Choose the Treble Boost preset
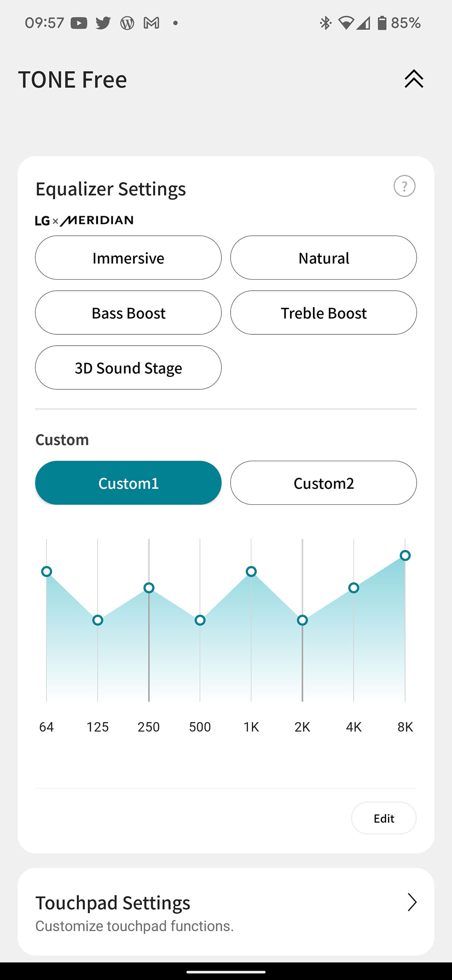The image size is (452, 980). [x=324, y=313]
